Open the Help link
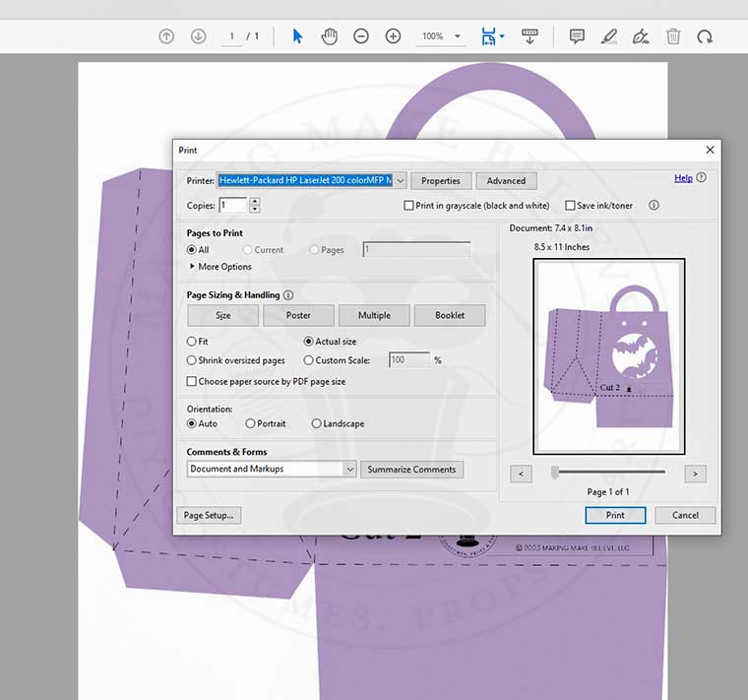Image resolution: width=748 pixels, height=700 pixels. tap(683, 178)
